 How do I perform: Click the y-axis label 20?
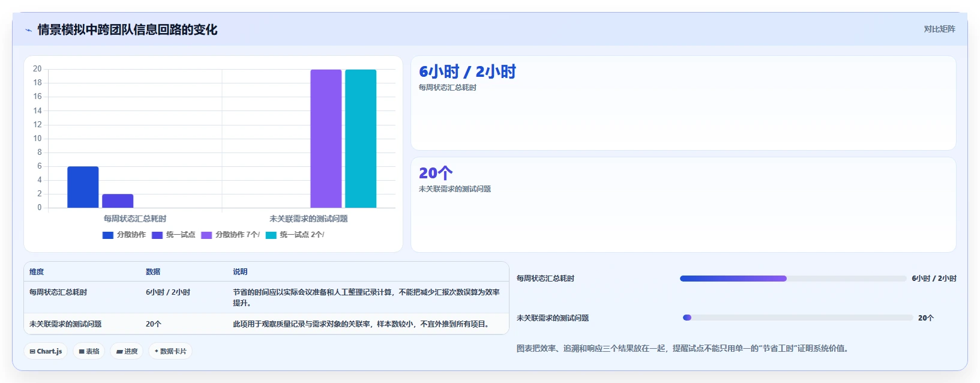pos(37,69)
